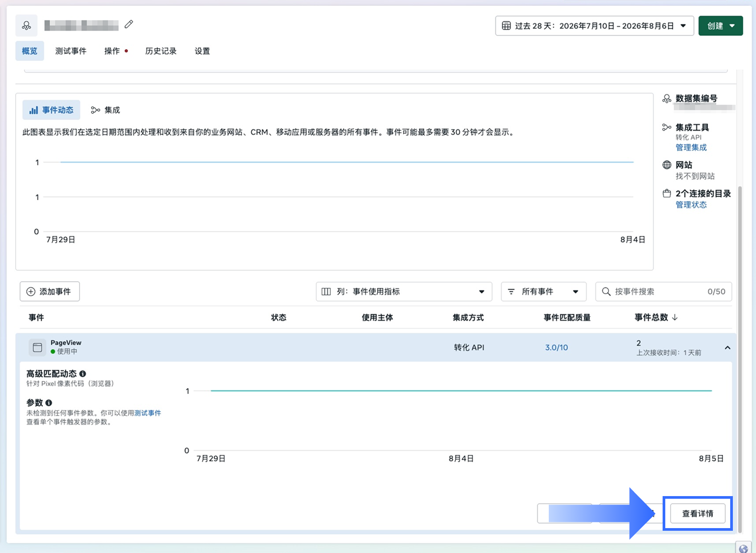Click the globe icon in the bottom right corner
The image size is (756, 553).
[744, 548]
